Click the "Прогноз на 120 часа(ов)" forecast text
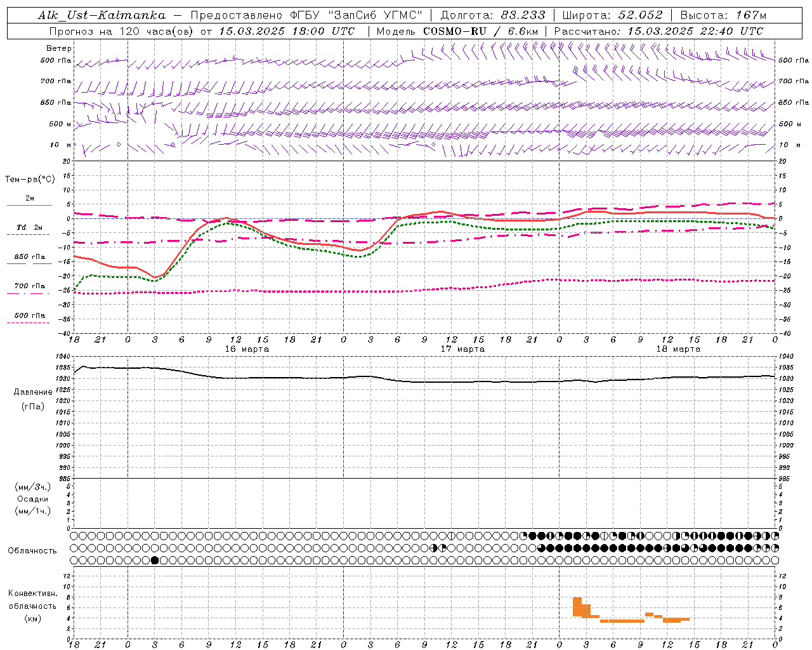The height and width of the screenshot is (650, 812). (122, 31)
